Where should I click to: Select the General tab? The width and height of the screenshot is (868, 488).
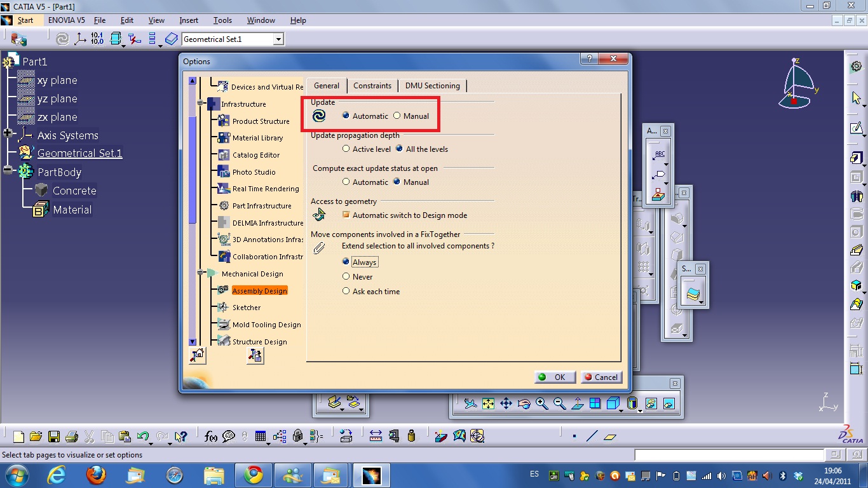[327, 85]
